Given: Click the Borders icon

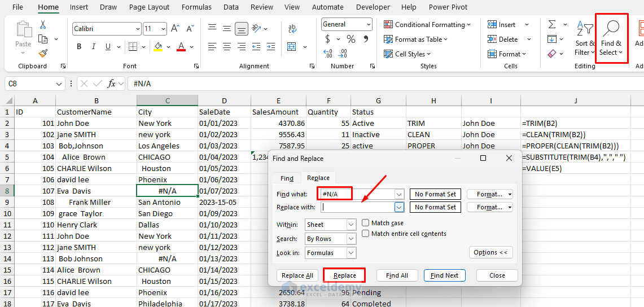Looking at the screenshot, I should 133,46.
